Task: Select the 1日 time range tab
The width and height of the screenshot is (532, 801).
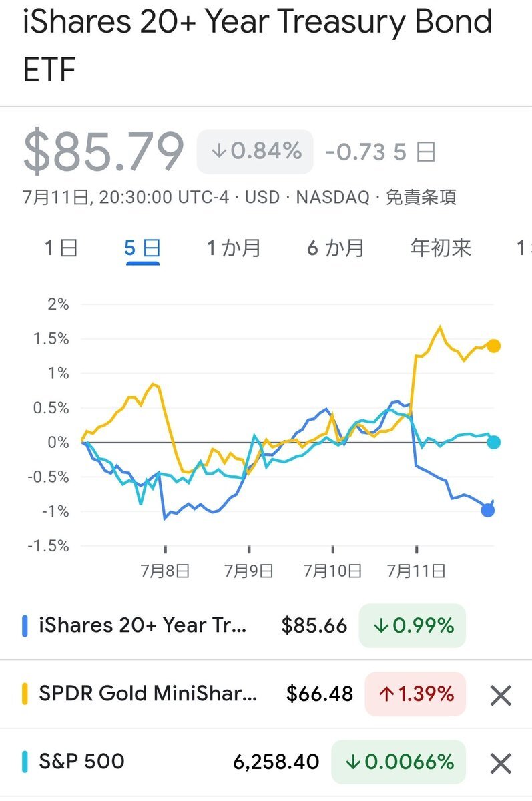Action: point(61,248)
